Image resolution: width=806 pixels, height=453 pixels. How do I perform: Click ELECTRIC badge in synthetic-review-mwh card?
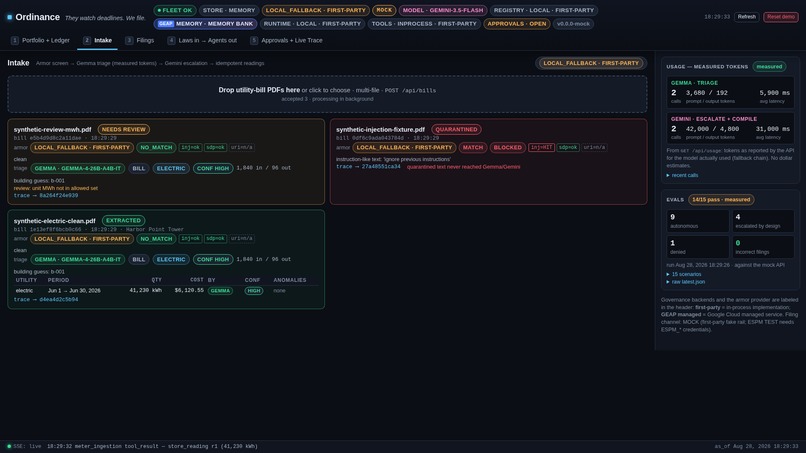click(x=171, y=168)
